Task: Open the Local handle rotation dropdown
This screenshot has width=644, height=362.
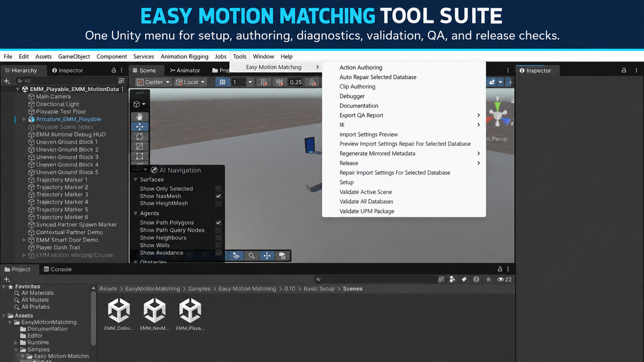Action: coord(191,82)
